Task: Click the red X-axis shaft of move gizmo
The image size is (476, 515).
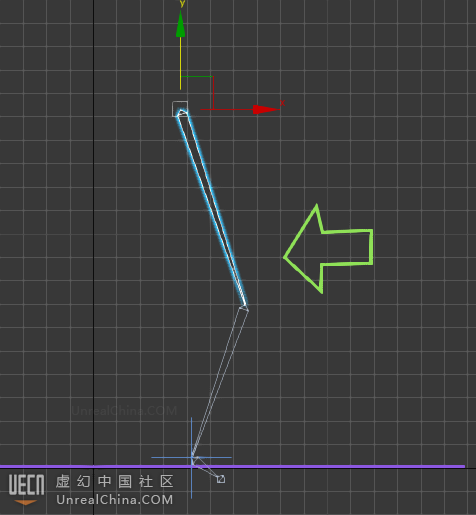Action: [x=227, y=109]
